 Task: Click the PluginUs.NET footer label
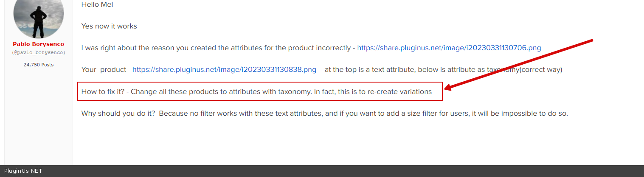tap(23, 171)
